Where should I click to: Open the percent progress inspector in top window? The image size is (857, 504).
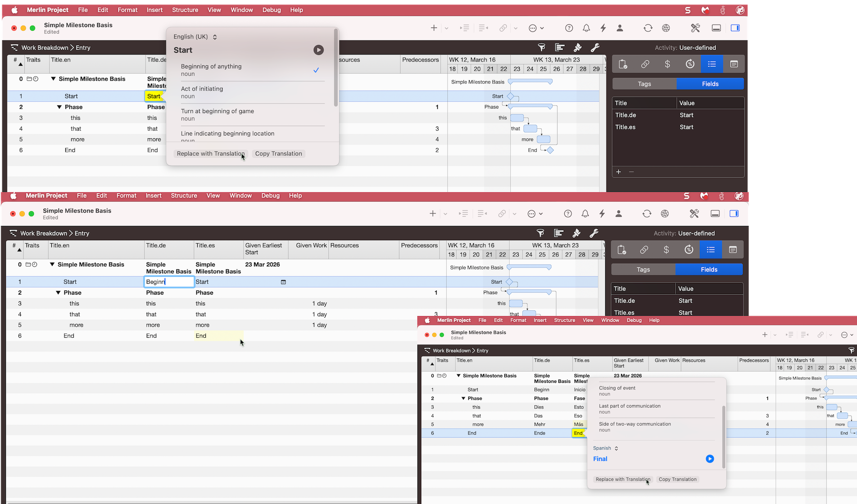point(690,64)
